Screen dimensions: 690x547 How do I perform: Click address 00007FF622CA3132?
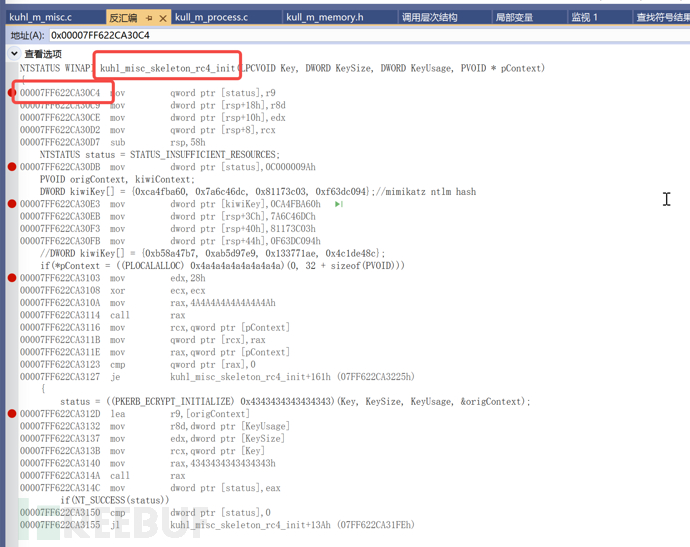point(60,426)
